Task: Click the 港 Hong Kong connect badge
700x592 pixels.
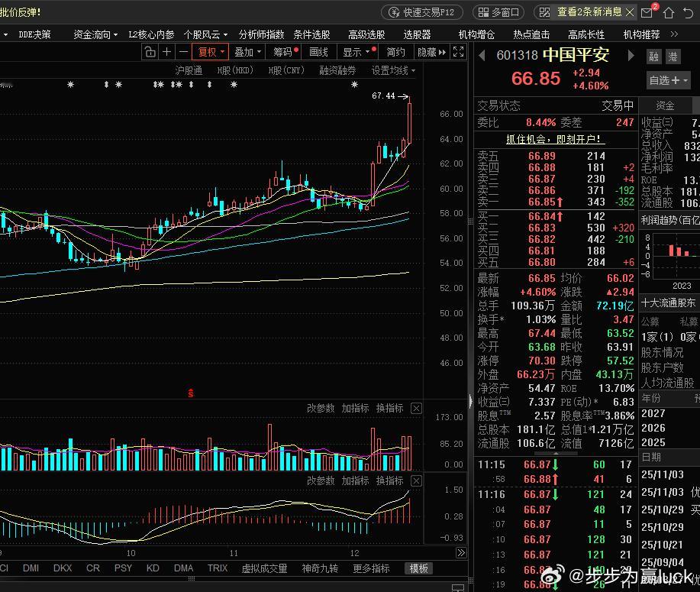Action: pyautogui.click(x=673, y=57)
